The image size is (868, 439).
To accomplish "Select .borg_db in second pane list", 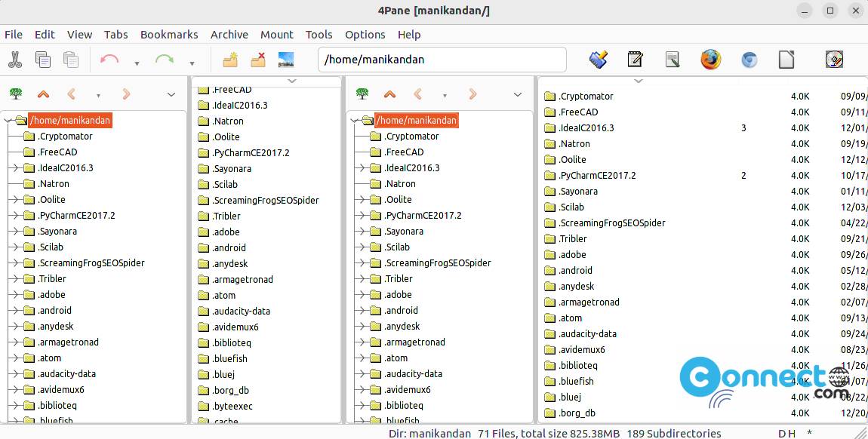I will (x=230, y=390).
